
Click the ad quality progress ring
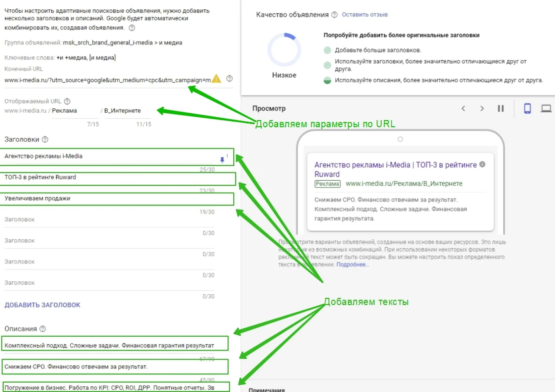[284, 50]
